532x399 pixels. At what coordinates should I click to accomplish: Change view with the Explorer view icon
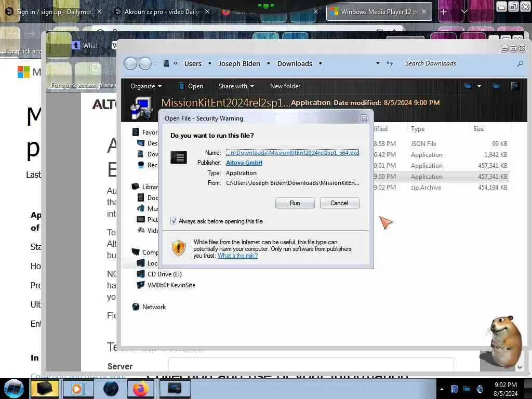click(x=468, y=86)
